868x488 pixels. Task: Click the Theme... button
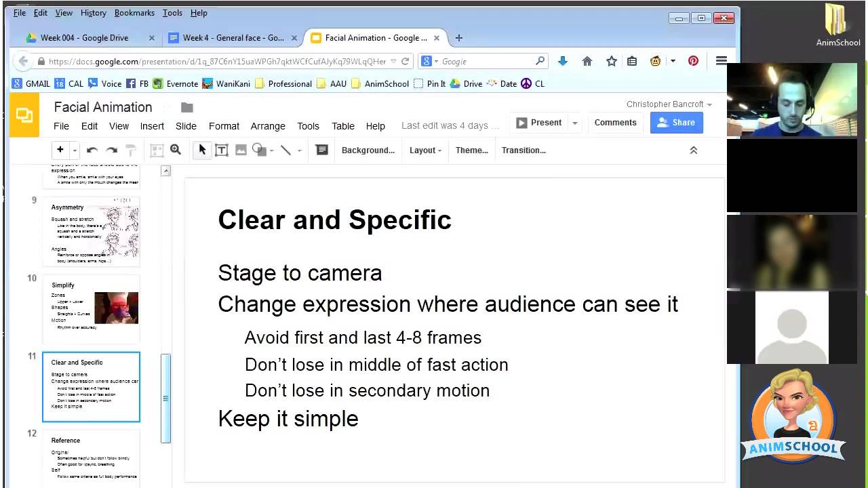tap(472, 150)
